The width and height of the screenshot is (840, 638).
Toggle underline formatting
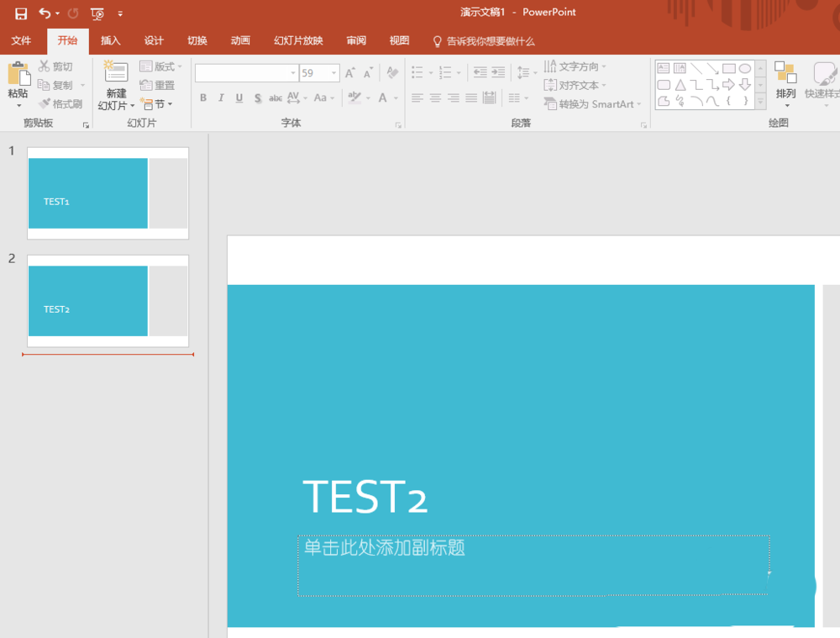239,98
